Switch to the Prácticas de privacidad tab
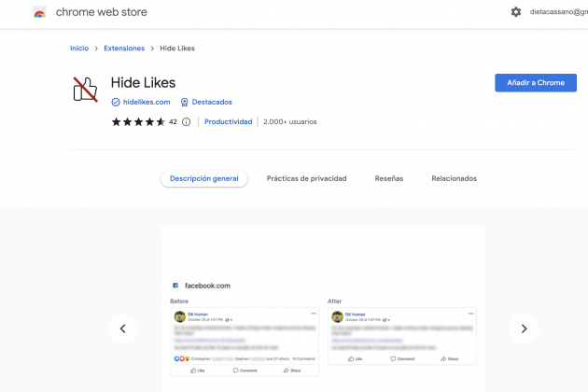This screenshot has height=392, width=588. click(x=306, y=178)
